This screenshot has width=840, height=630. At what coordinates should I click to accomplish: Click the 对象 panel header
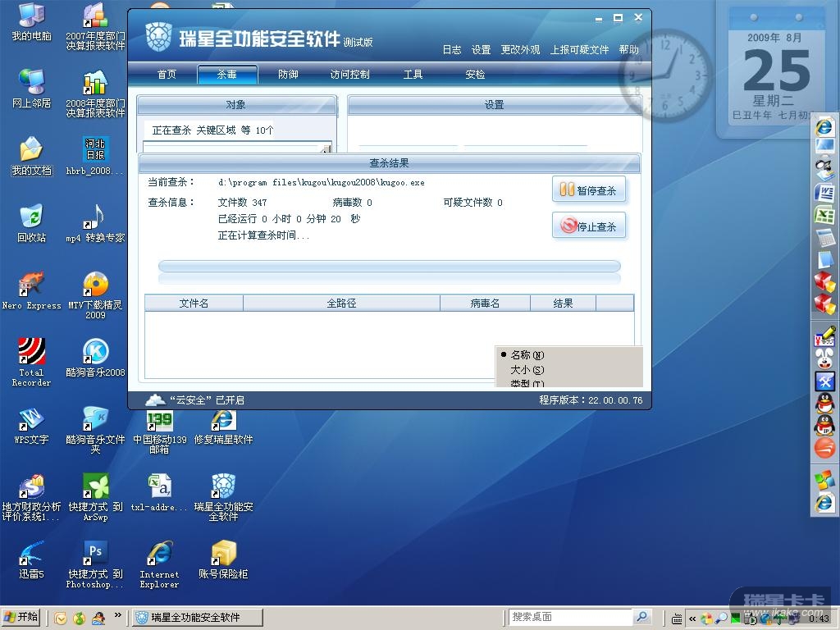pos(236,105)
